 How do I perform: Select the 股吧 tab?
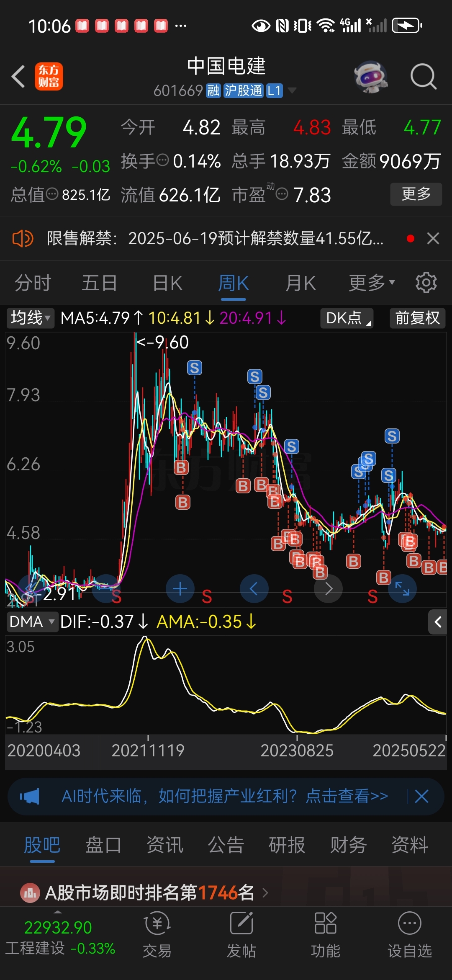[42, 845]
